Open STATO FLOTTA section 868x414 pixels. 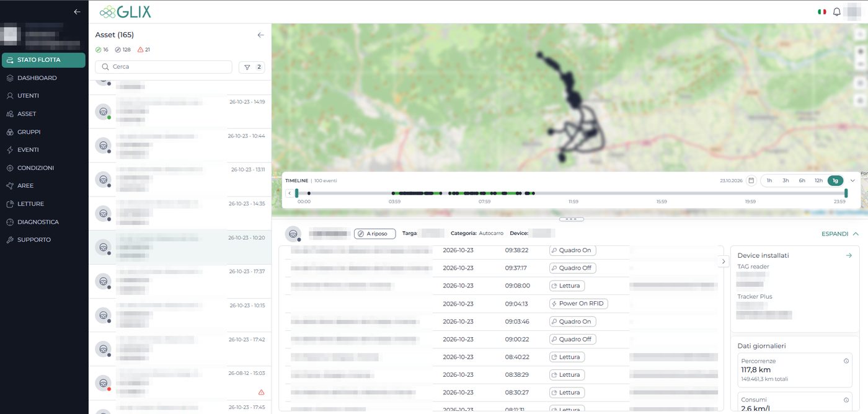click(43, 60)
